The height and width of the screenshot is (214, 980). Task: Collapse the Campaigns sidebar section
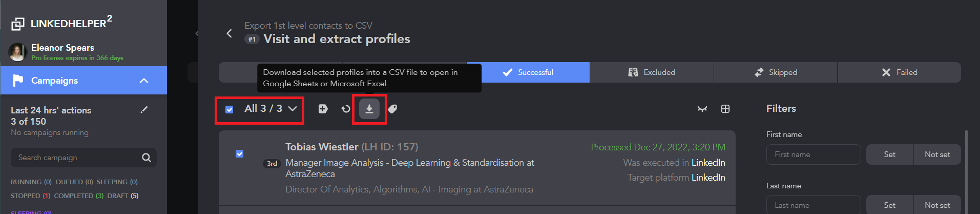click(144, 81)
